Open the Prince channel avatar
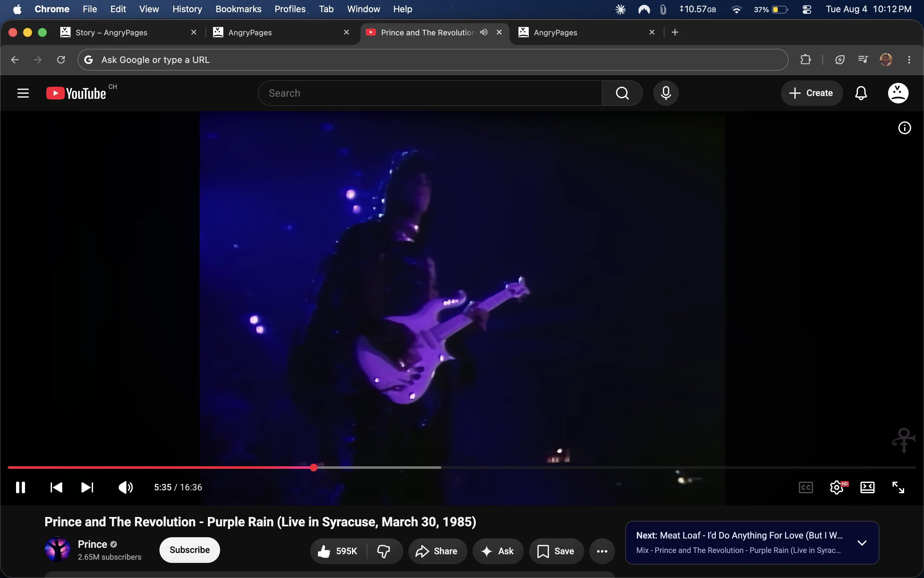Image resolution: width=924 pixels, height=578 pixels. tap(57, 549)
